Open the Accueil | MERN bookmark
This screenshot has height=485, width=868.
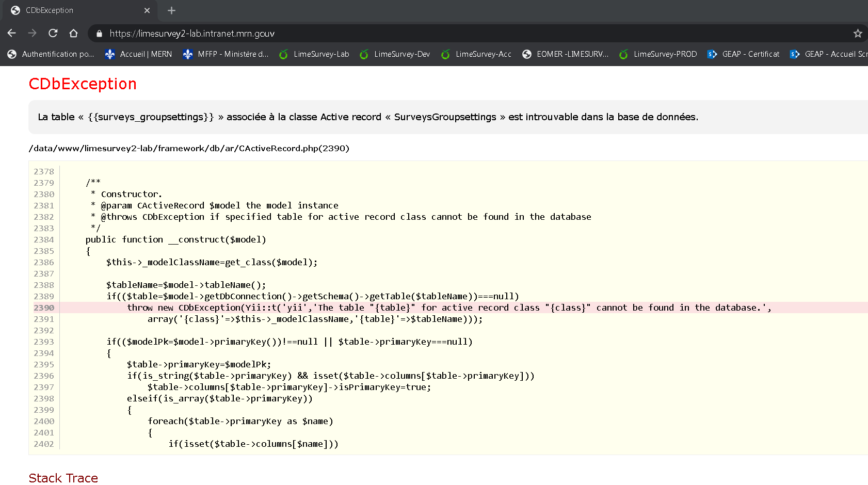pos(138,54)
